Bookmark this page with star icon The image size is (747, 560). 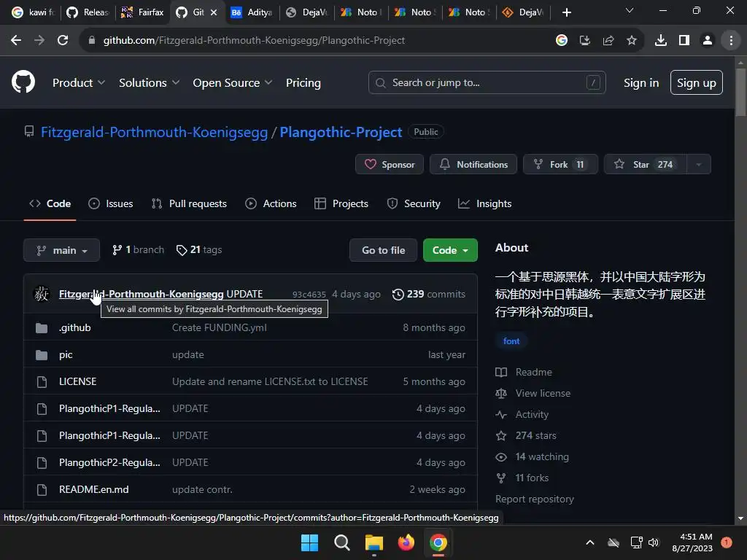(x=632, y=41)
